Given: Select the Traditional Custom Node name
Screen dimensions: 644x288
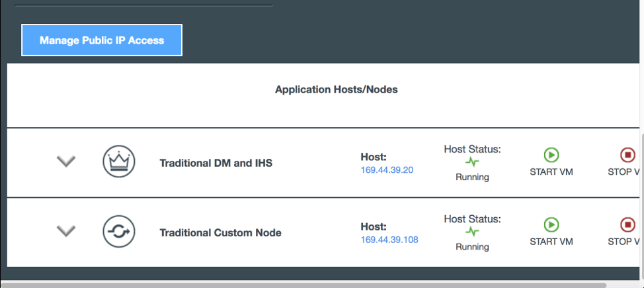Looking at the screenshot, I should click(x=220, y=232).
